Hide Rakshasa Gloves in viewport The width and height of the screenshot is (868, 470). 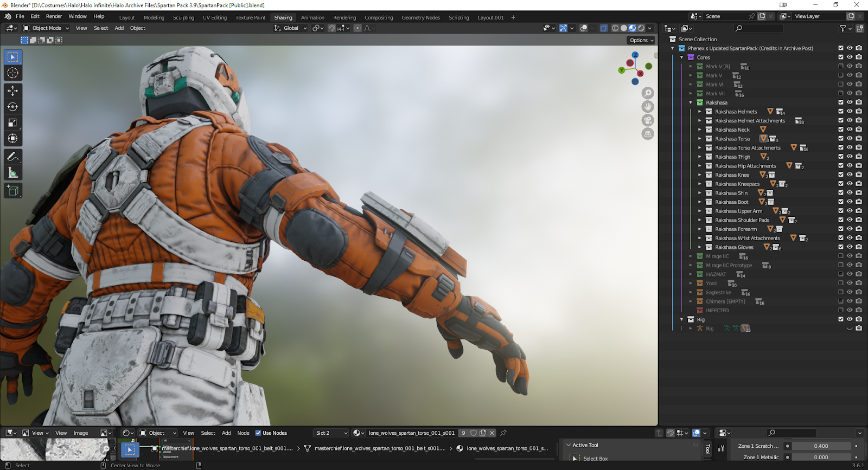850,247
